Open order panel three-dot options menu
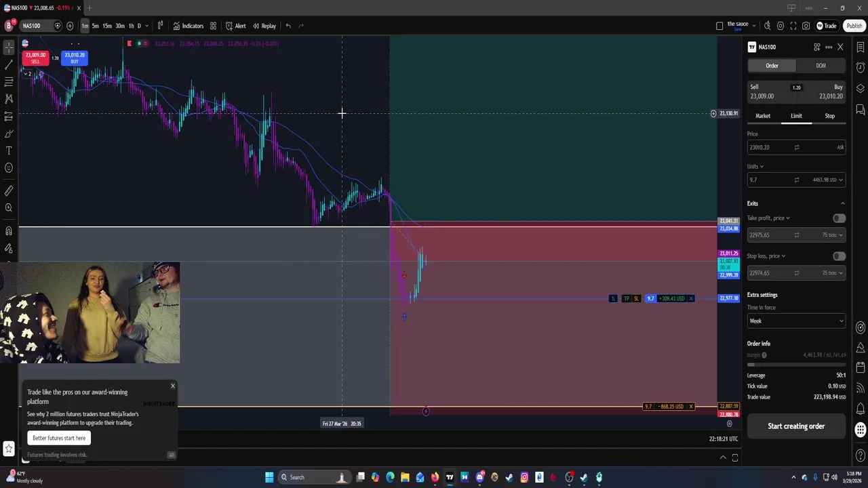Image resolution: width=868 pixels, height=488 pixels. [x=829, y=47]
